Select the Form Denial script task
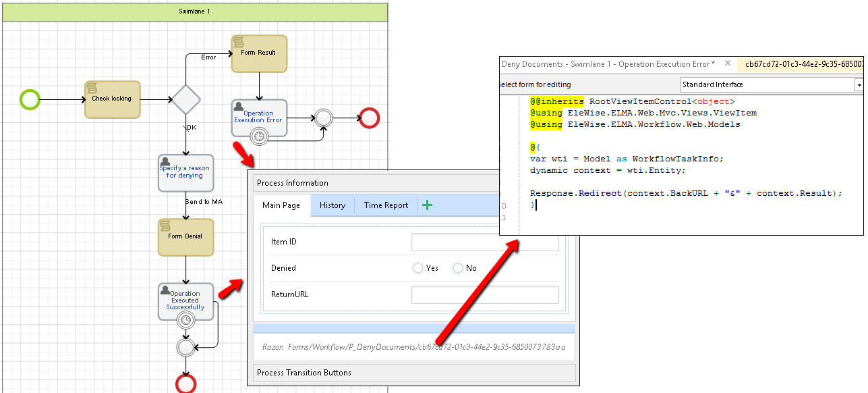Screen dimensions: 868x393 185,236
